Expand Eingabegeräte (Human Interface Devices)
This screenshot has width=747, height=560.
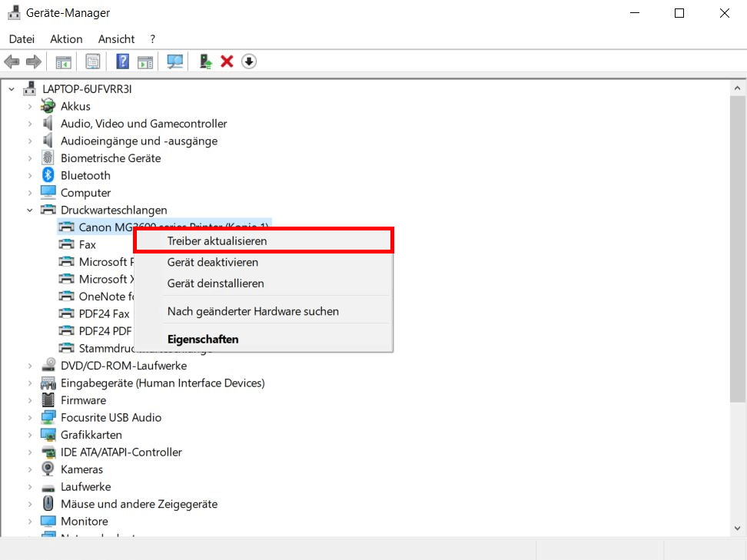(x=29, y=383)
